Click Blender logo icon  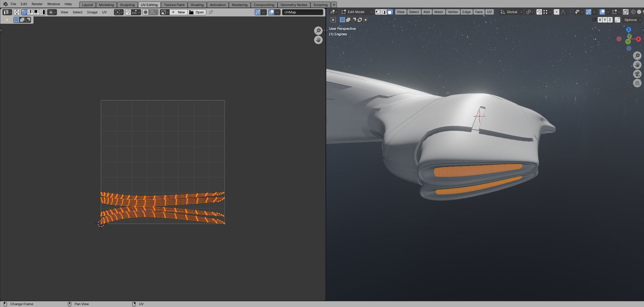[x=5, y=4]
